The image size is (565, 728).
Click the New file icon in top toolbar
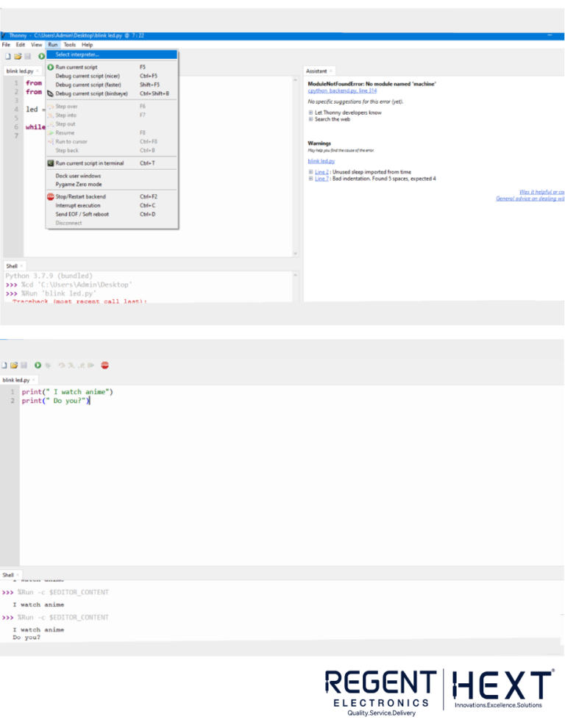click(x=7, y=56)
